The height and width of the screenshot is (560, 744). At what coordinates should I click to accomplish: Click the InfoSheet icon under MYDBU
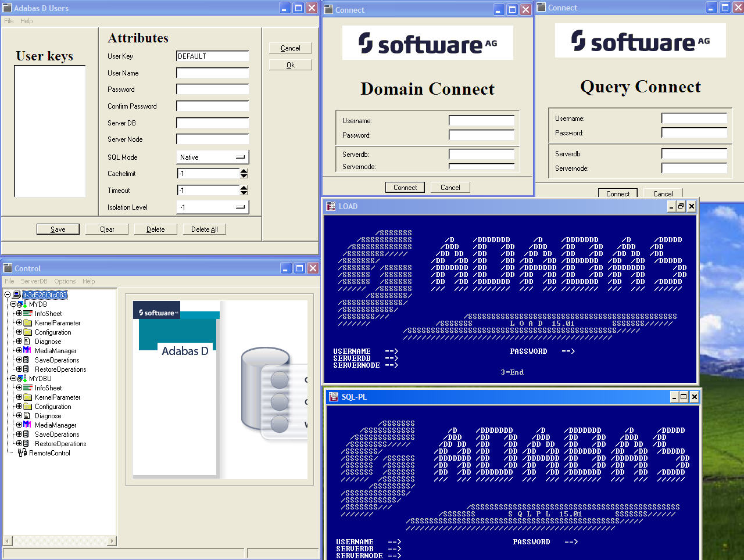tap(27, 388)
